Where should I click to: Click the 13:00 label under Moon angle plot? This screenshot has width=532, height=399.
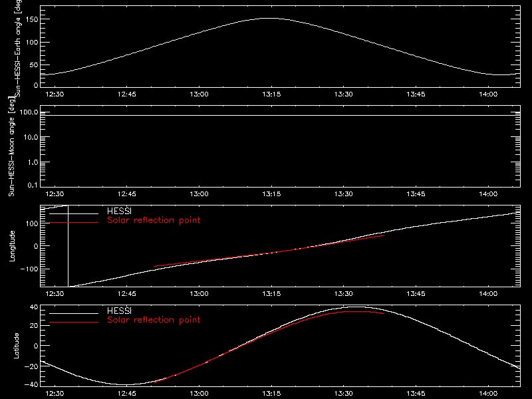click(199, 194)
